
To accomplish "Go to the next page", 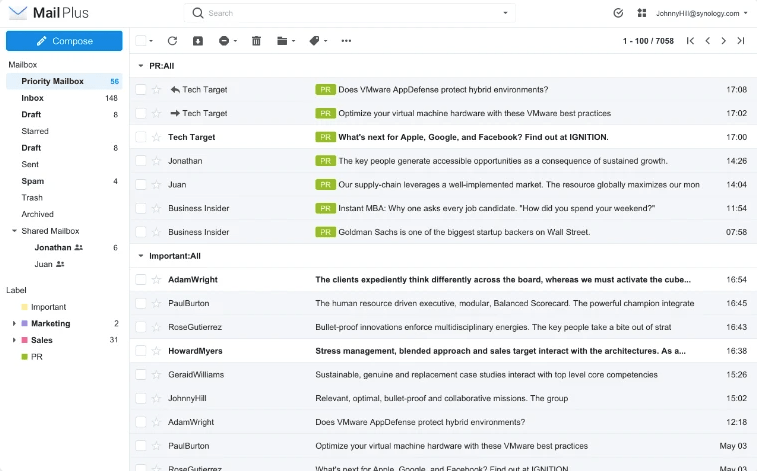I will [723, 41].
